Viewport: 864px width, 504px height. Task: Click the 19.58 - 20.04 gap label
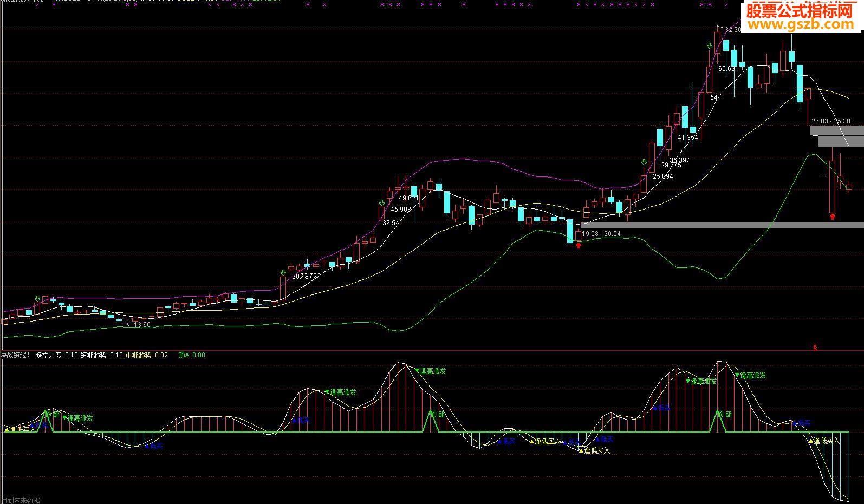601,234
